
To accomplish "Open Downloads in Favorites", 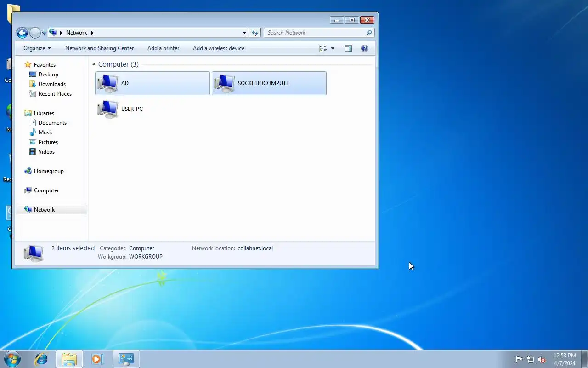I will 52,84.
